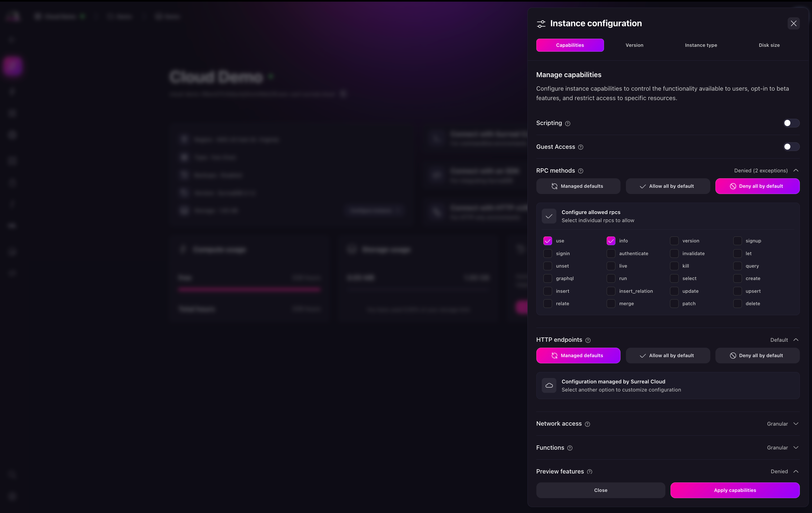Click the Guest Access help icon
The image size is (812, 513).
(580, 147)
